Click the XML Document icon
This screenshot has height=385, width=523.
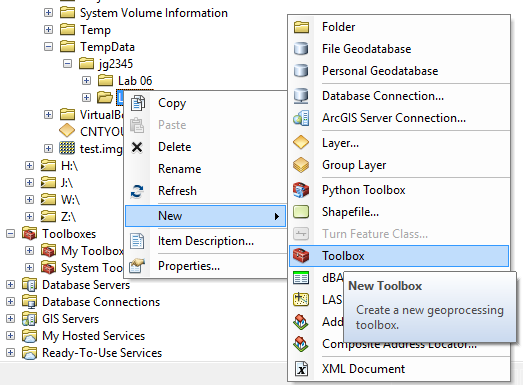coord(302,369)
